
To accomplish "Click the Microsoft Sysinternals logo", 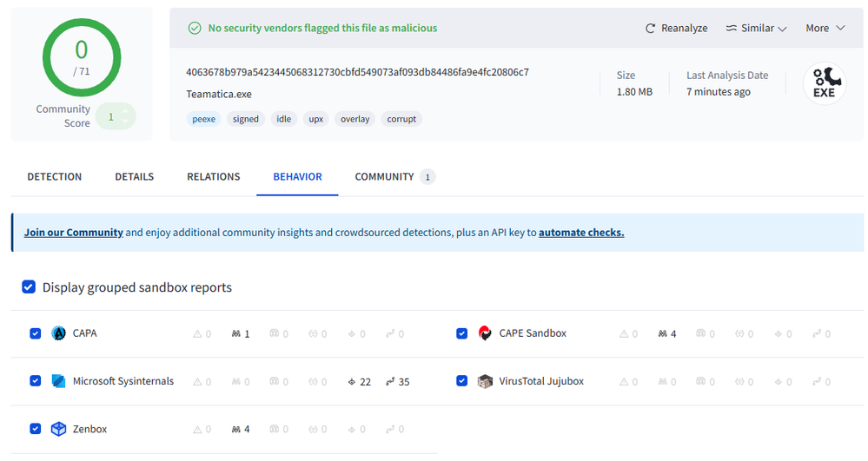I will pos(58,381).
